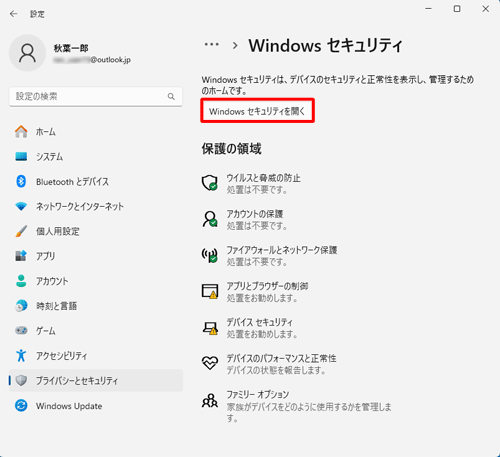The height and width of the screenshot is (457, 500).
Task: Open the user profile avatar
Action: pyautogui.click(x=27, y=53)
